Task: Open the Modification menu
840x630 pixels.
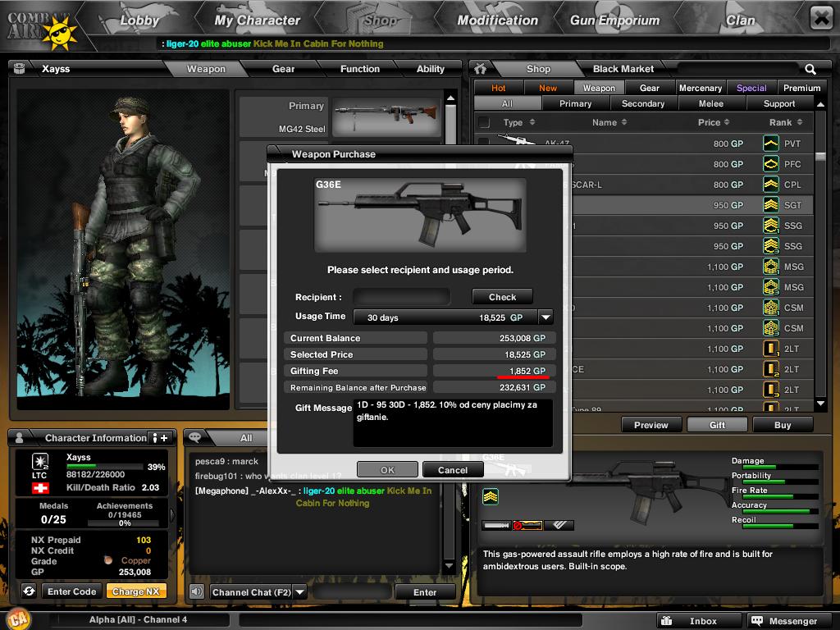Action: tap(497, 21)
